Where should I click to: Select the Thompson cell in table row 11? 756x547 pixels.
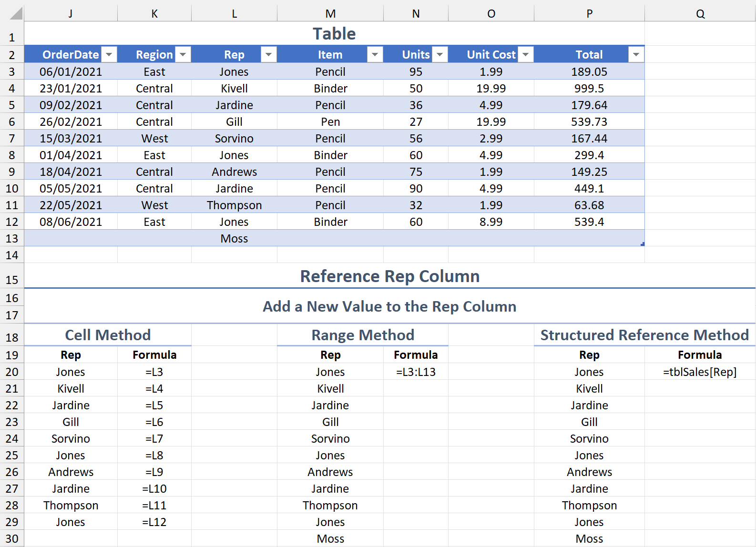[234, 205]
